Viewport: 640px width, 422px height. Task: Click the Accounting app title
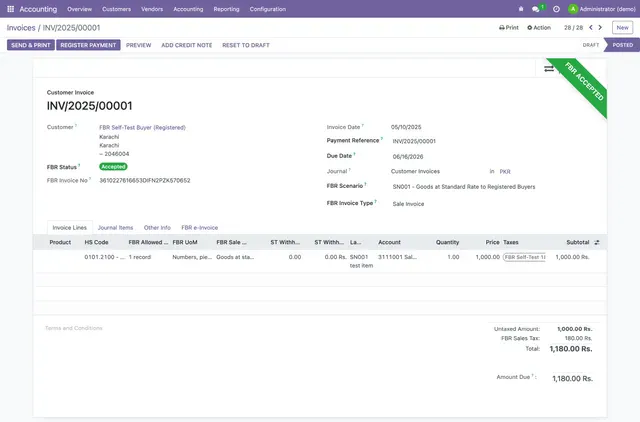[38, 9]
